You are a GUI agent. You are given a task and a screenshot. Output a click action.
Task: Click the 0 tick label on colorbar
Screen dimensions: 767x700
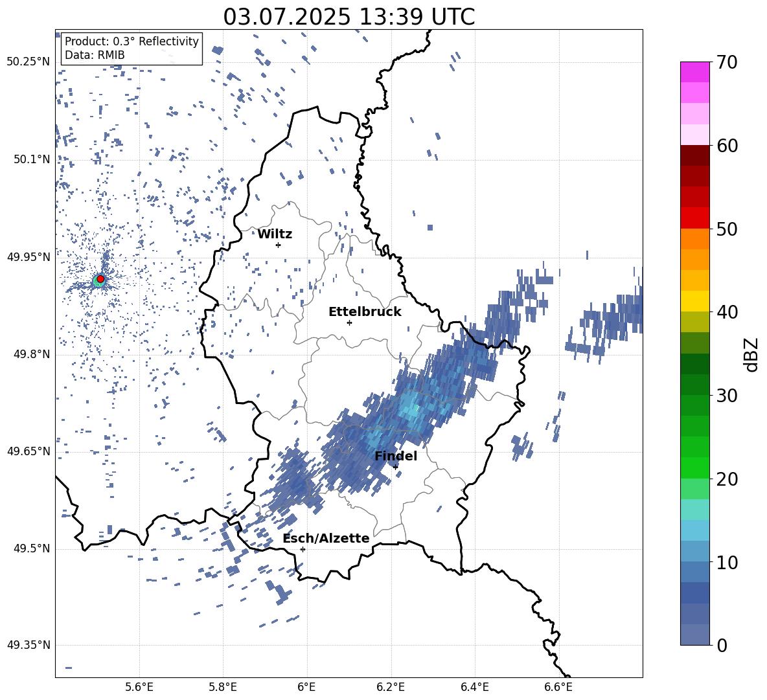[x=722, y=645]
